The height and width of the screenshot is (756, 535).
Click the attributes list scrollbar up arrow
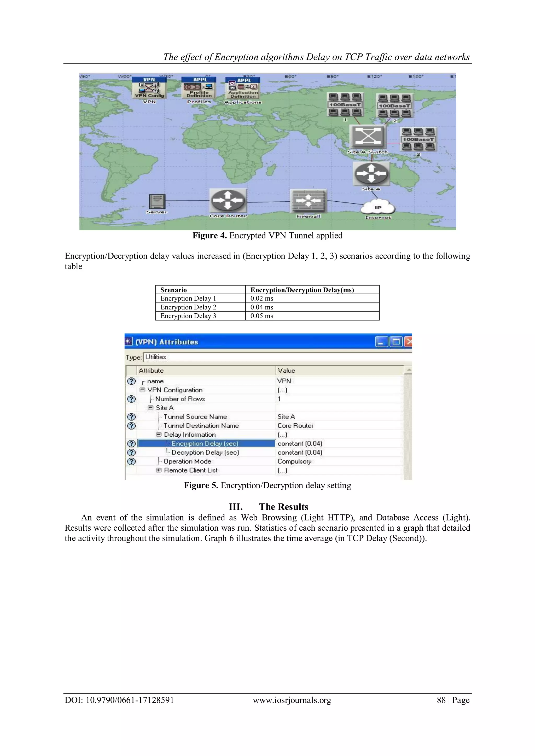click(x=408, y=370)
